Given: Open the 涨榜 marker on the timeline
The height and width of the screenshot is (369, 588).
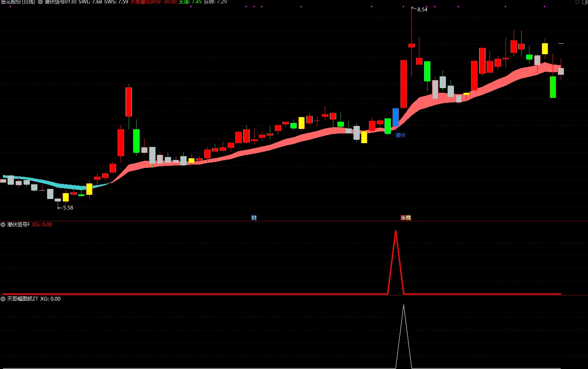Looking at the screenshot, I should coord(406,217).
